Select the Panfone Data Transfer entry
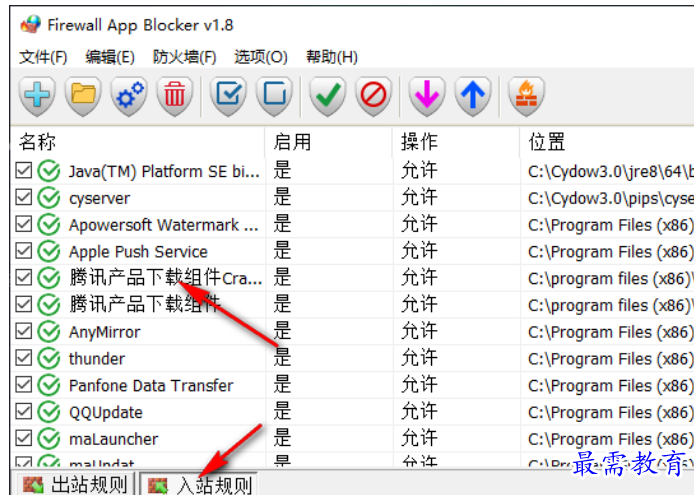 pos(151,386)
